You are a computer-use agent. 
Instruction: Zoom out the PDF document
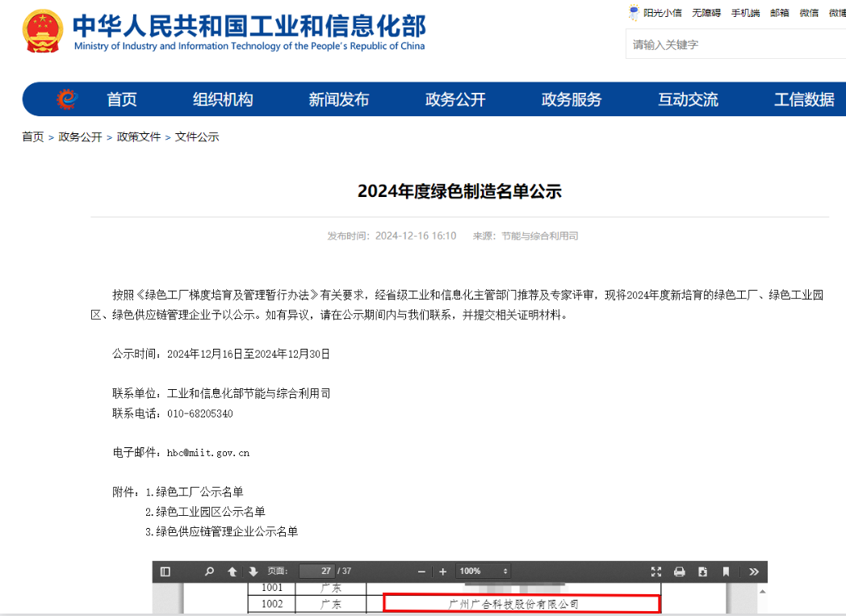point(421,572)
